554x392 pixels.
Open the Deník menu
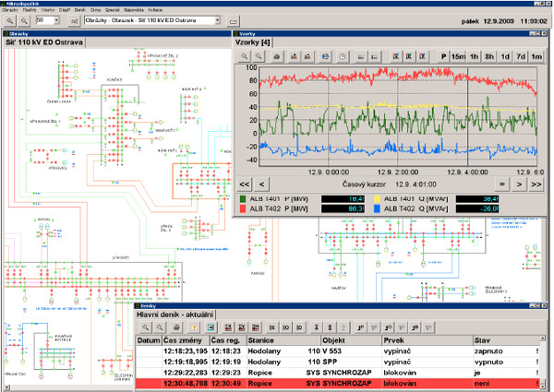(79, 7)
